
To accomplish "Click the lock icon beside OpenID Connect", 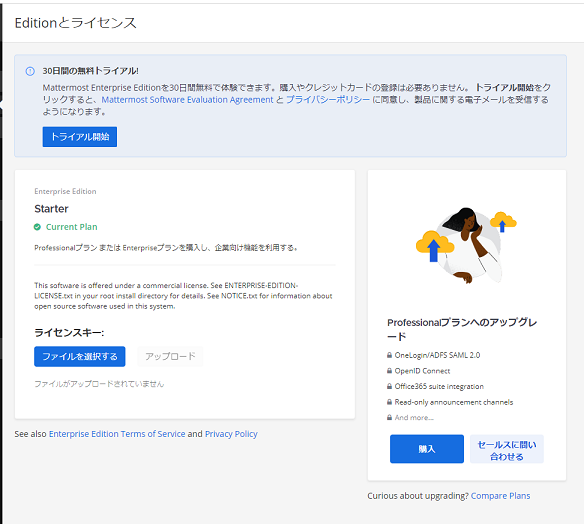I will pyautogui.click(x=389, y=371).
